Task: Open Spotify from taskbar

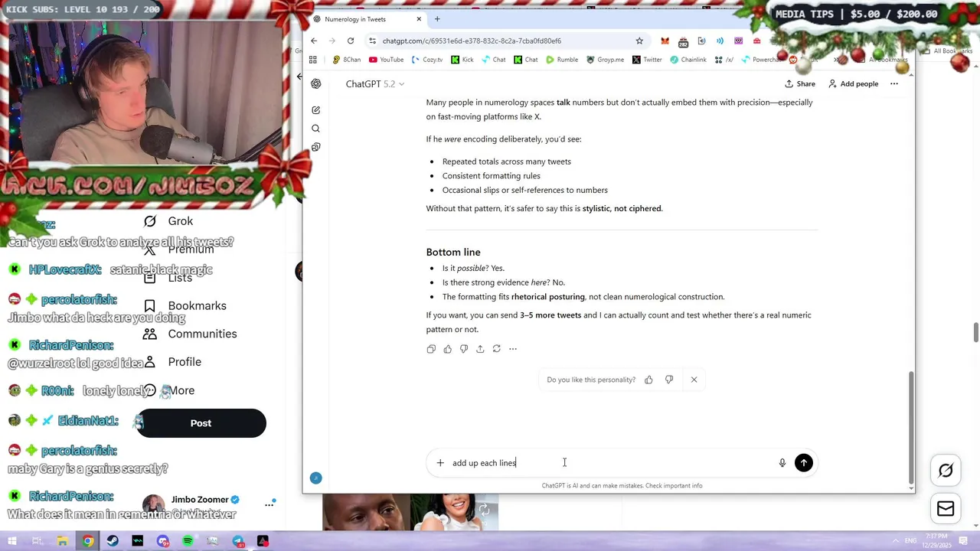Action: point(188,541)
